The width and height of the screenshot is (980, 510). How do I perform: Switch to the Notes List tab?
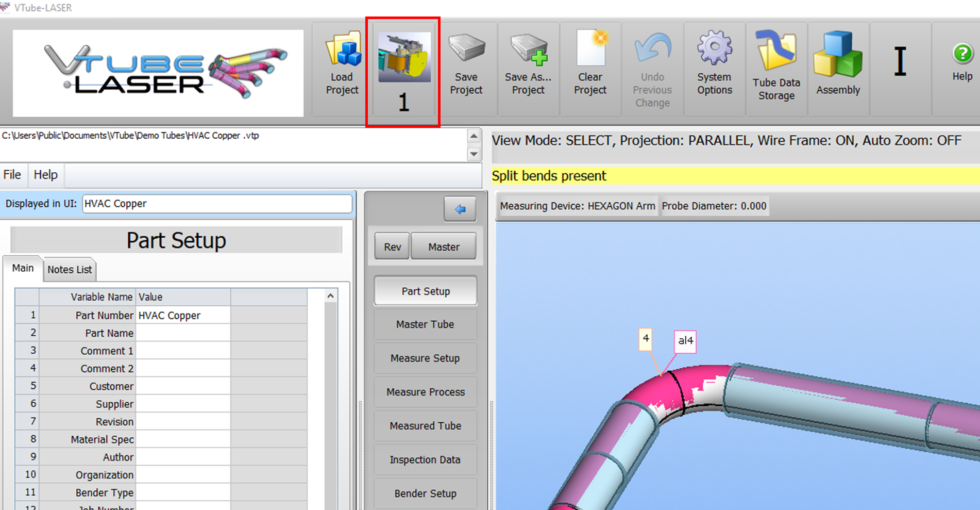[x=70, y=270]
